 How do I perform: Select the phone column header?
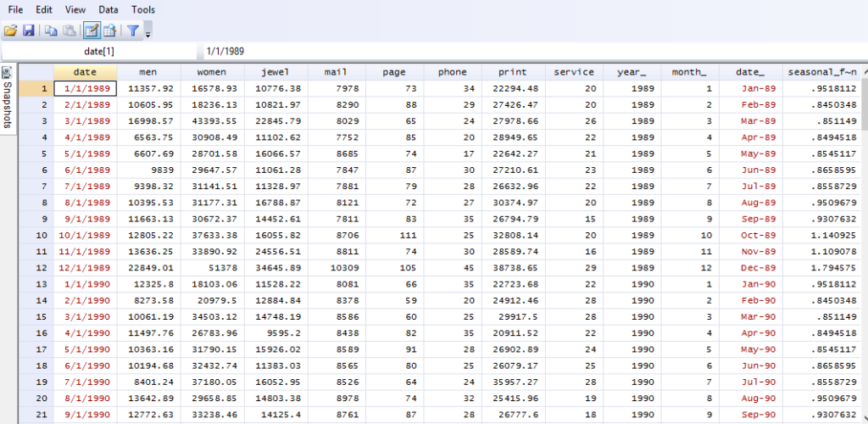pyautogui.click(x=453, y=72)
